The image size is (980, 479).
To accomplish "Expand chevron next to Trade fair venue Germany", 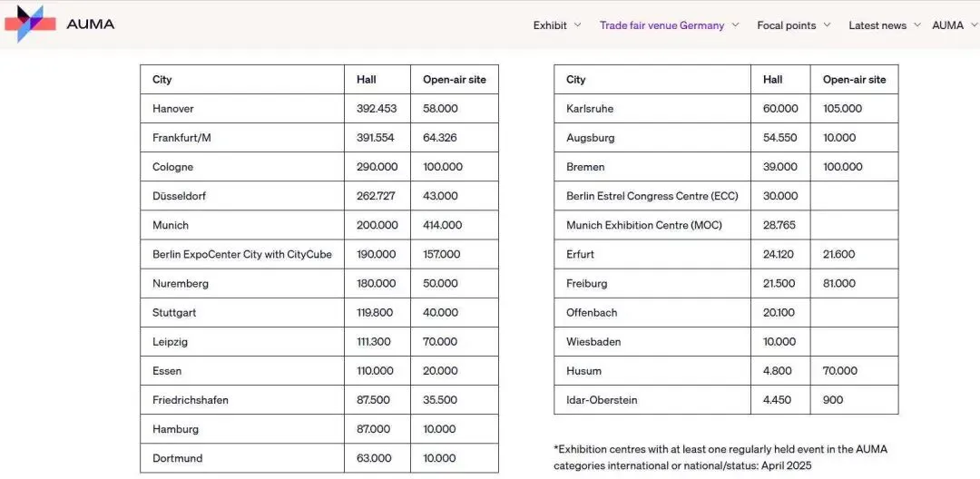I will 735,25.
